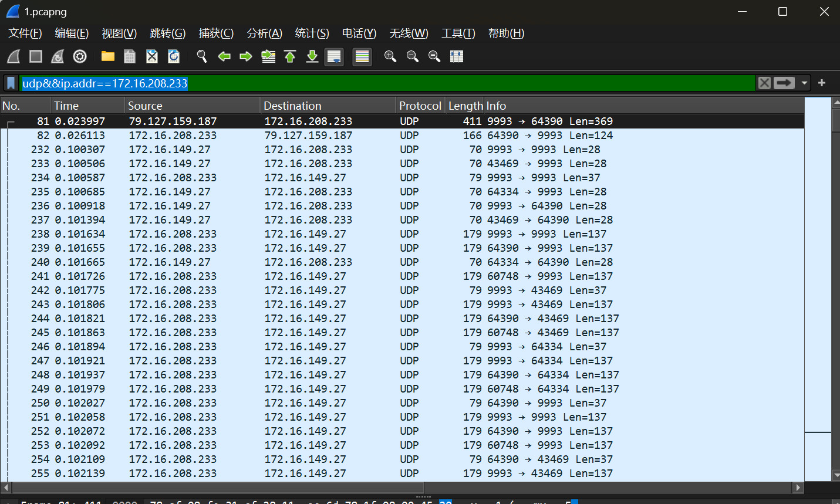Stop the running packet capture
This screenshot has width=840, height=504.
(36, 56)
